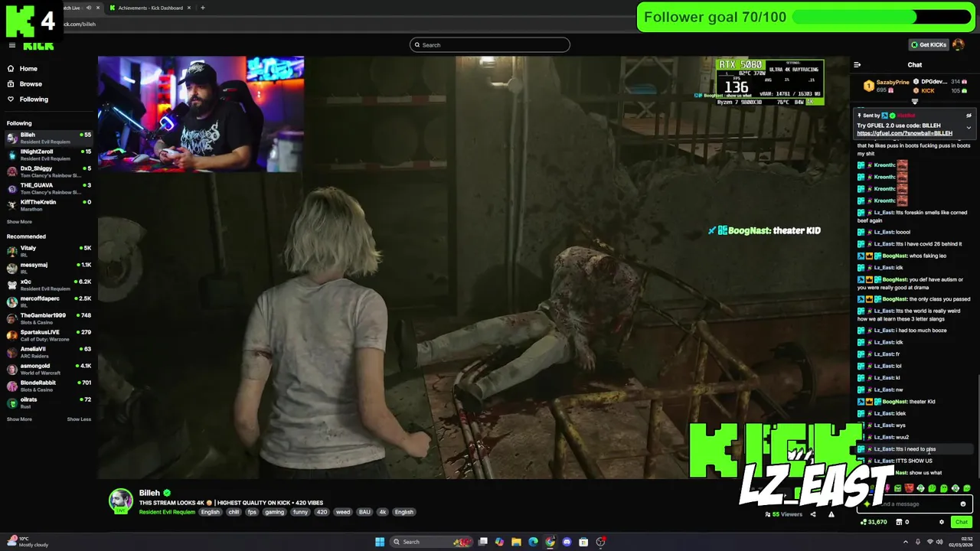The width and height of the screenshot is (980, 551).
Task: Click the green Chat send button
Action: click(x=962, y=522)
